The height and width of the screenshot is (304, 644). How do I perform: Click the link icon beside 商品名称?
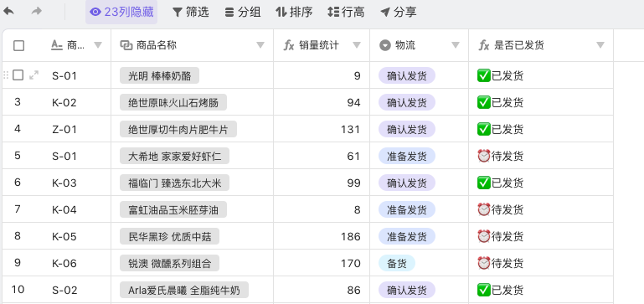[x=126, y=45]
